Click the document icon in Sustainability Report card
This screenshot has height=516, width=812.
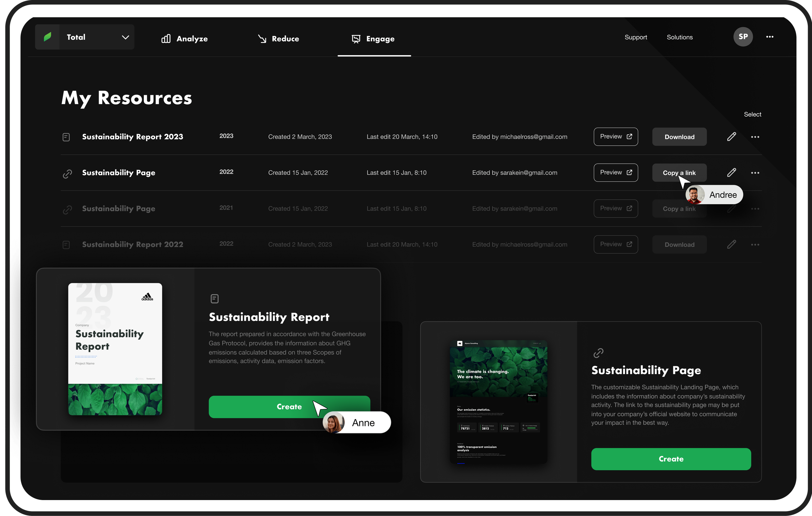(x=214, y=299)
